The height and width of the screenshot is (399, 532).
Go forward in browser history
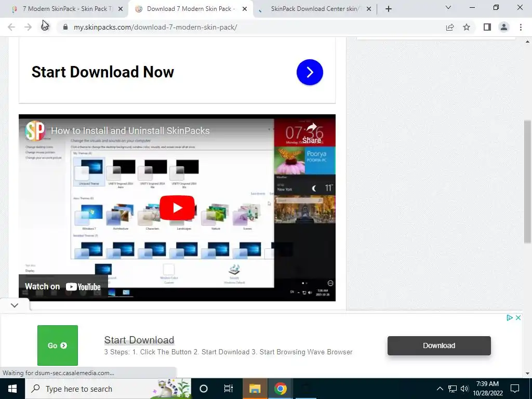[28, 27]
